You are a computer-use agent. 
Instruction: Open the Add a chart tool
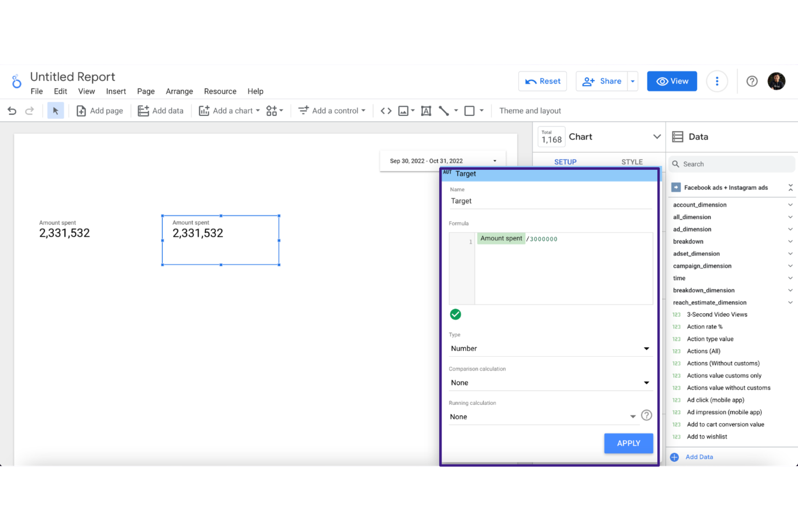pyautogui.click(x=229, y=110)
